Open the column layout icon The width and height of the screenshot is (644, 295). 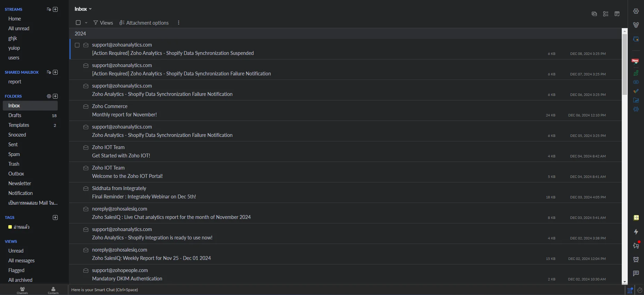click(x=617, y=14)
